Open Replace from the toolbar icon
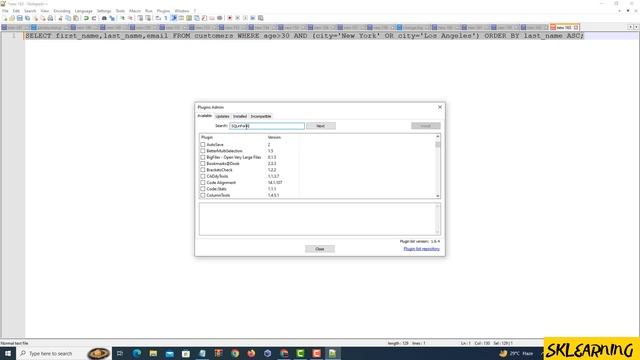The image size is (640, 360). point(112,18)
